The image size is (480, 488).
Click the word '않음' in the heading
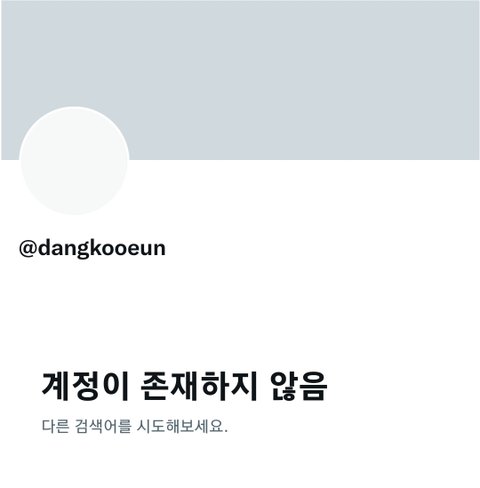[298, 386]
